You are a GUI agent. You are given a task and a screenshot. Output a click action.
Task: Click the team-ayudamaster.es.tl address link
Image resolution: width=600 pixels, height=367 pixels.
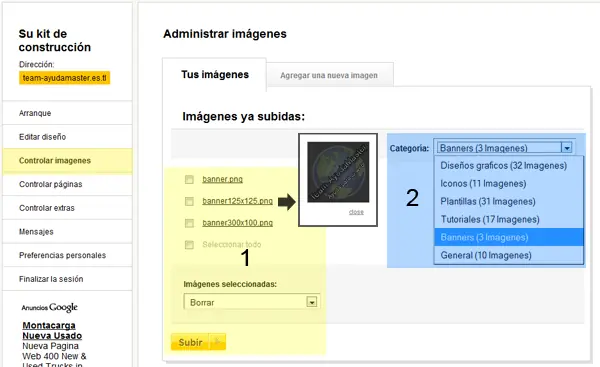point(64,78)
